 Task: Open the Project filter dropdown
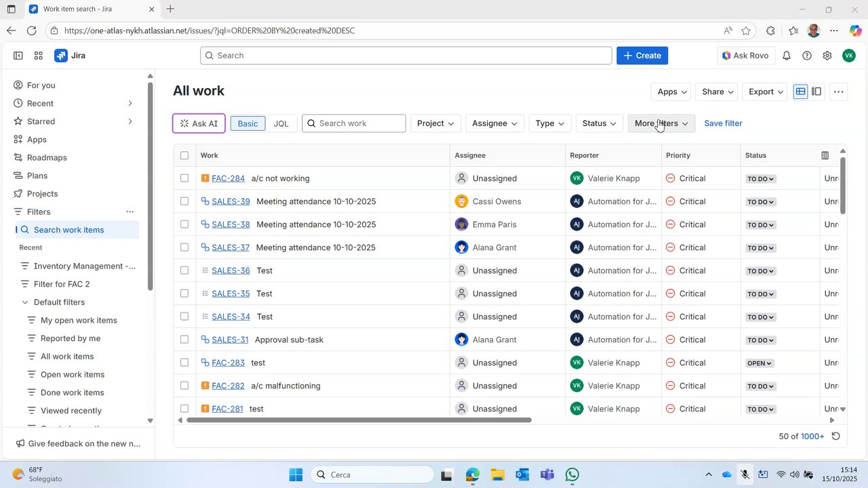435,123
